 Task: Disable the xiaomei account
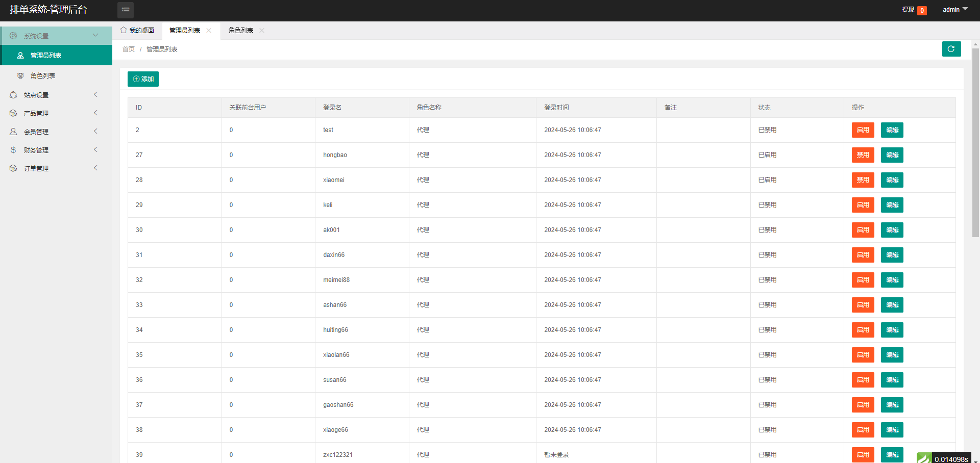(x=863, y=180)
